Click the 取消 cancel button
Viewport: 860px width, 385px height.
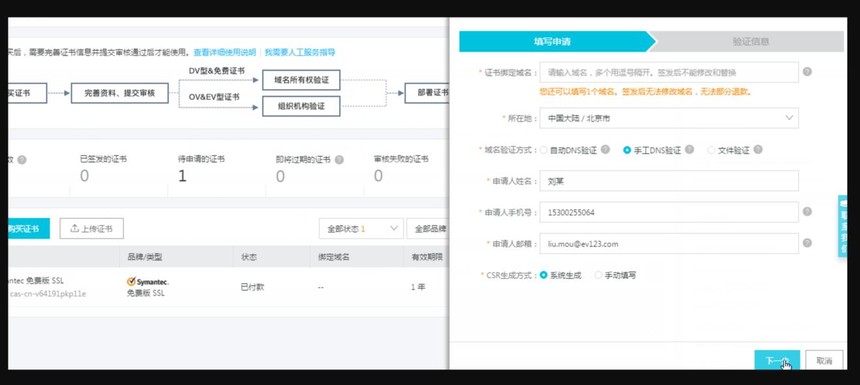[x=824, y=360]
